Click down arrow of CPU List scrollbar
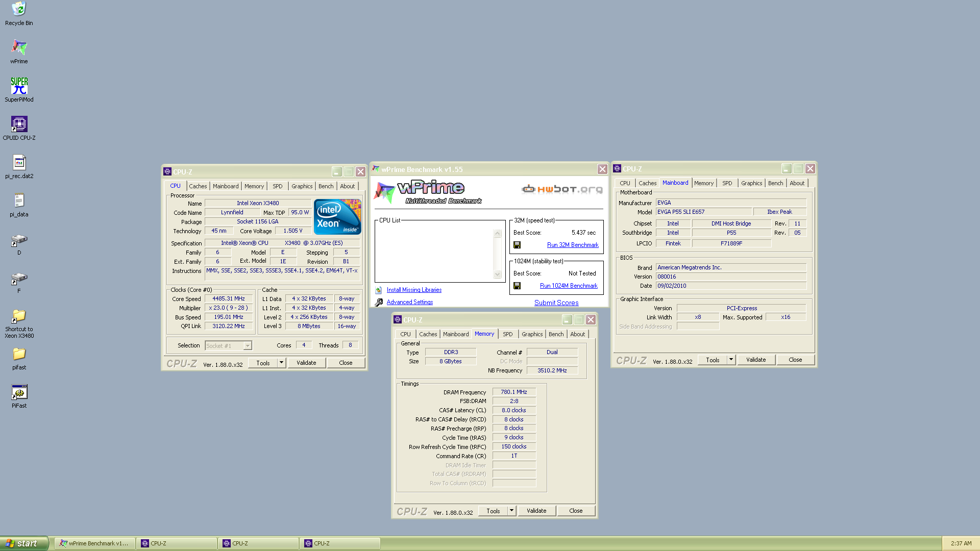 coord(498,274)
